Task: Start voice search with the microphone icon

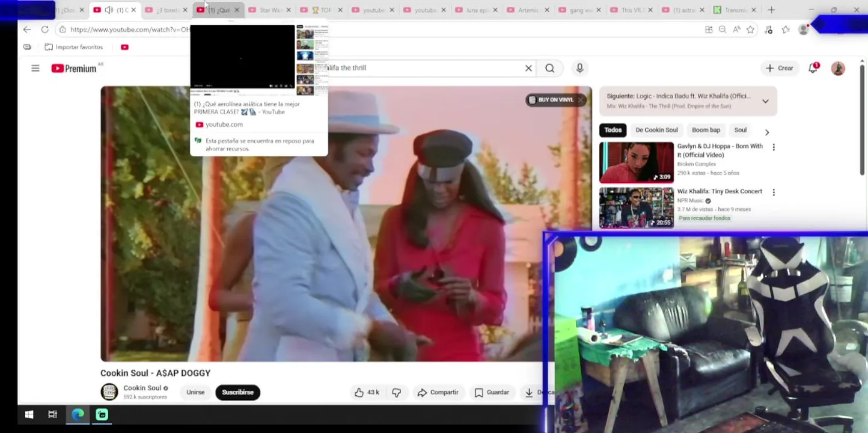Action: coord(579,69)
